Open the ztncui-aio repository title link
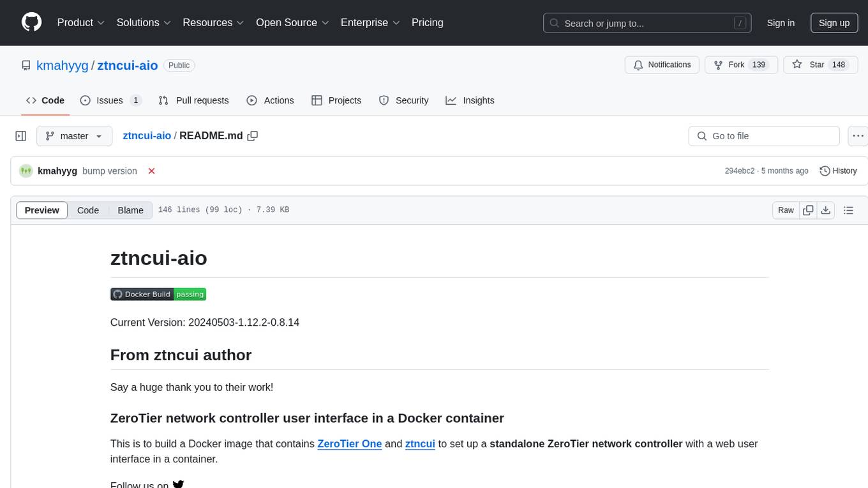This screenshot has height=488, width=868. (128, 65)
